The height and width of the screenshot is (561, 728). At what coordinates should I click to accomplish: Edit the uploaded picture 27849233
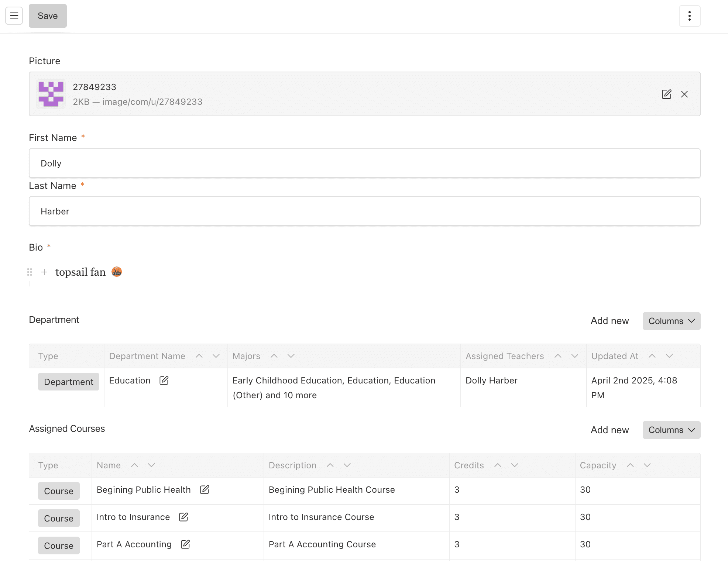point(666,94)
